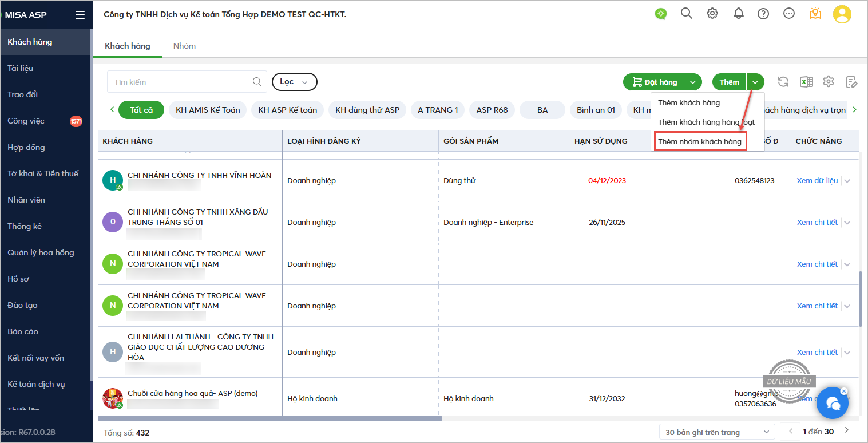
Task: Go to the next page arrow
Action: click(847, 430)
